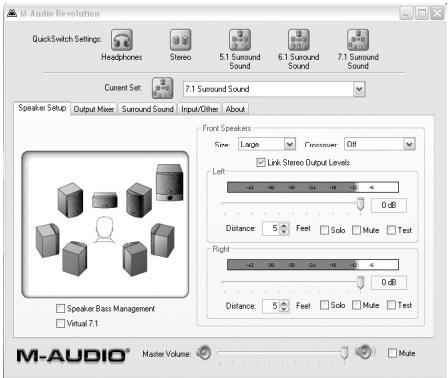This screenshot has height=378, width=448.
Task: Click the Left output level slider handle
Action: [360, 204]
